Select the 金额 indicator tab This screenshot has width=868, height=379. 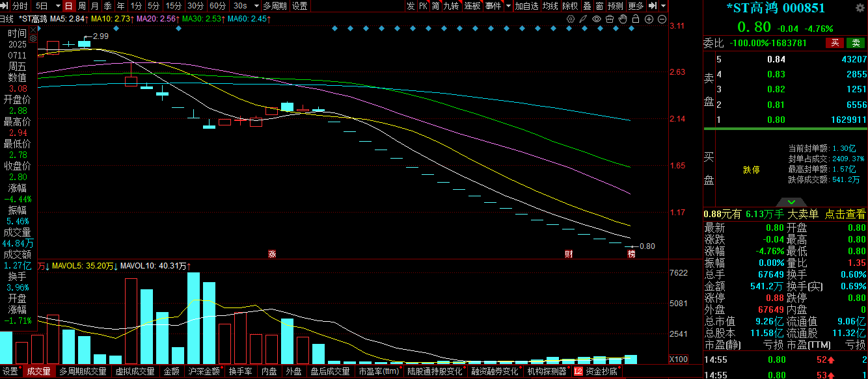pyautogui.click(x=172, y=372)
